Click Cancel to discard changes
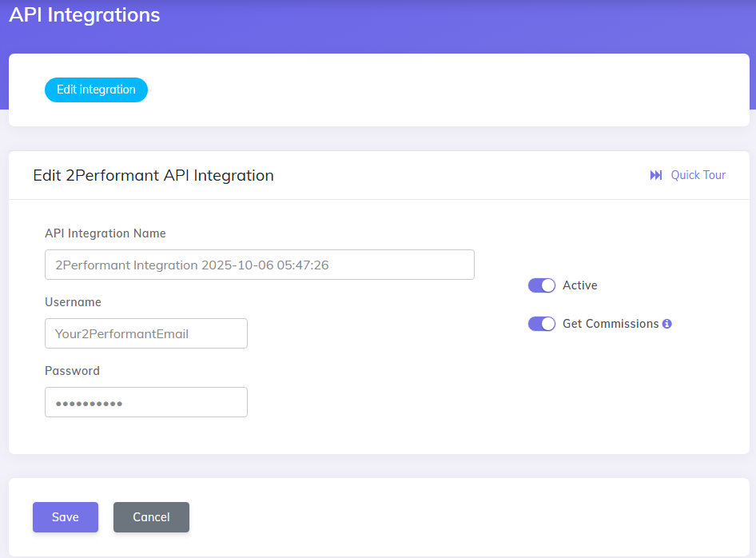 click(151, 517)
